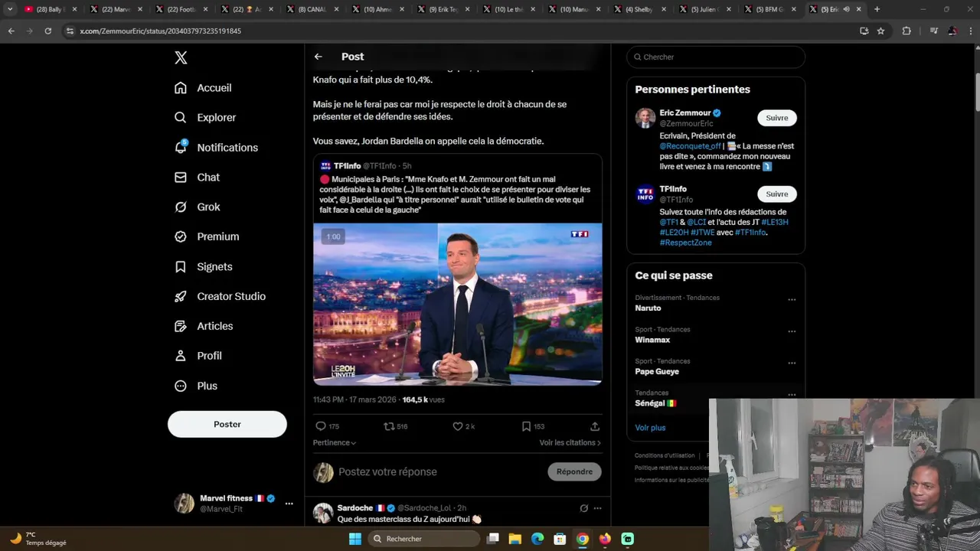Open Firefox from the taskbar

605,539
